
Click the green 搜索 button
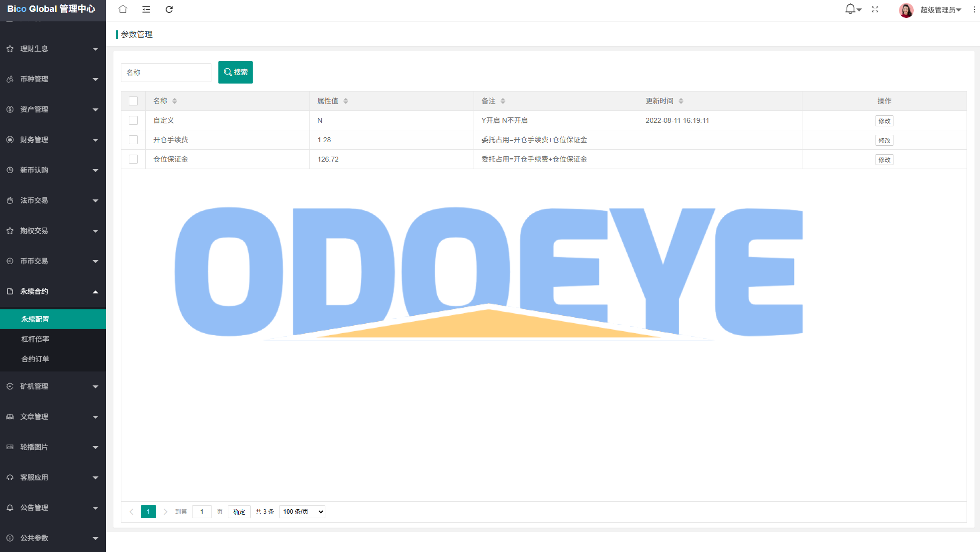[235, 72]
